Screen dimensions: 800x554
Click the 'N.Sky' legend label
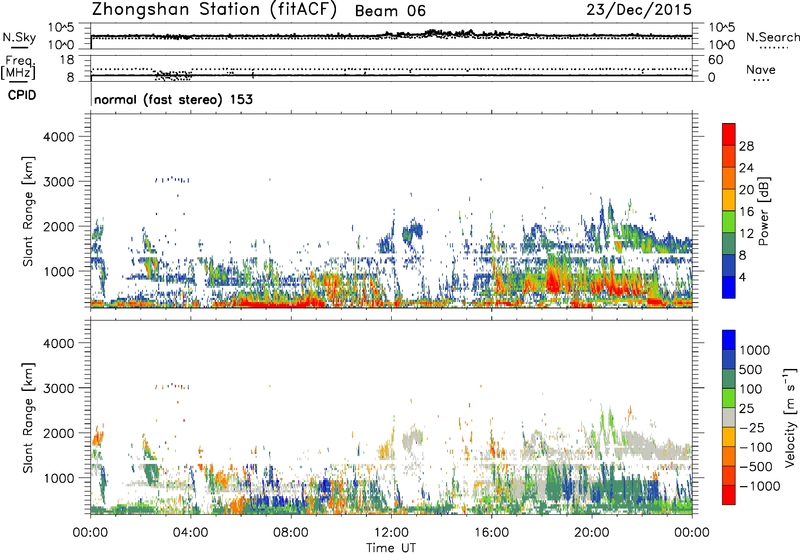[19, 37]
